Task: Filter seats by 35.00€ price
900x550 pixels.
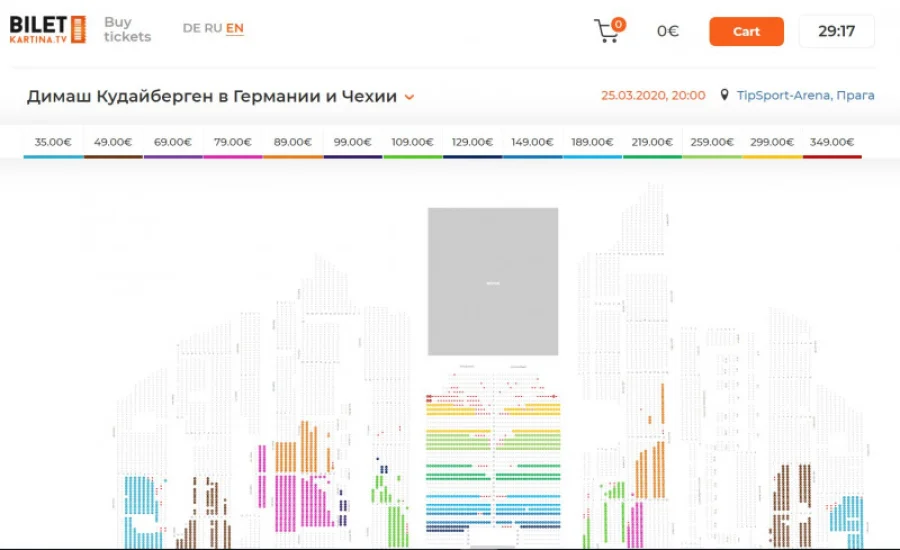Action: (53, 143)
